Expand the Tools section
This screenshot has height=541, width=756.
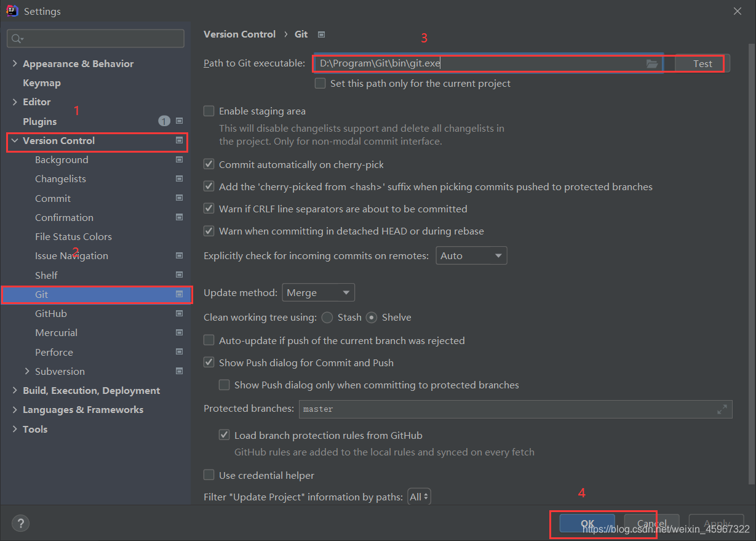pyautogui.click(x=15, y=429)
